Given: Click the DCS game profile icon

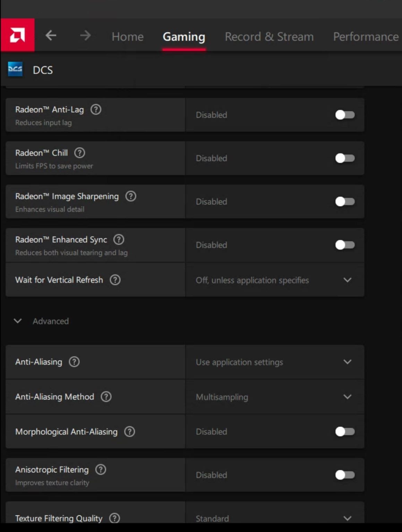Looking at the screenshot, I should click(x=15, y=69).
